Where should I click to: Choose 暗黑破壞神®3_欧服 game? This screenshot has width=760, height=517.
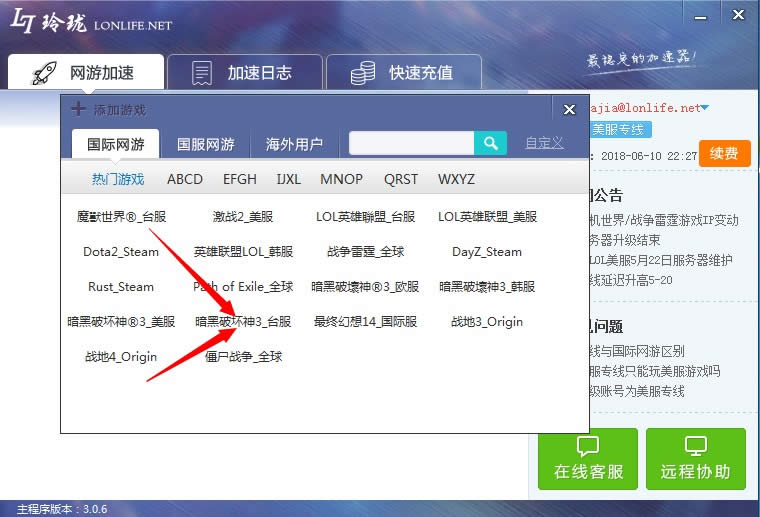click(x=365, y=287)
